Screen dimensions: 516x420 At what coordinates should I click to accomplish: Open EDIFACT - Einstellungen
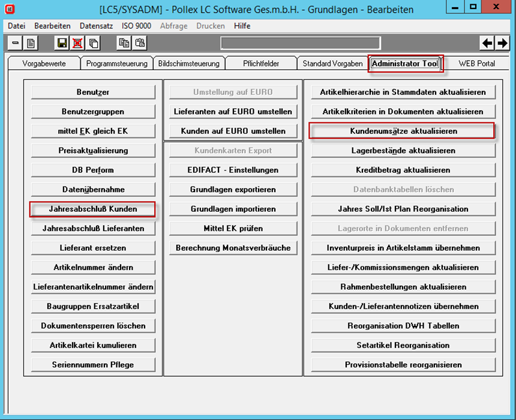click(x=233, y=170)
